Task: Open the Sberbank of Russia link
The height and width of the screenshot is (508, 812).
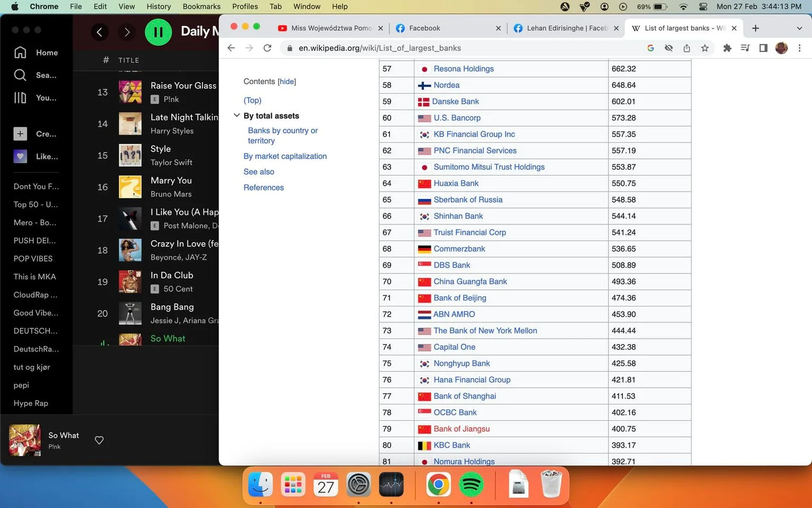Action: click(468, 199)
